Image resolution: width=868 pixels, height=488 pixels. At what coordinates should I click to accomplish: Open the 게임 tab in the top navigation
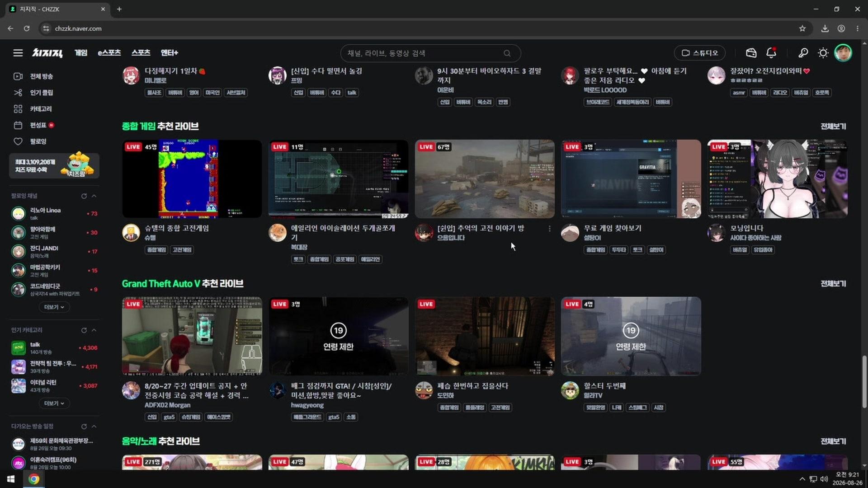point(81,53)
